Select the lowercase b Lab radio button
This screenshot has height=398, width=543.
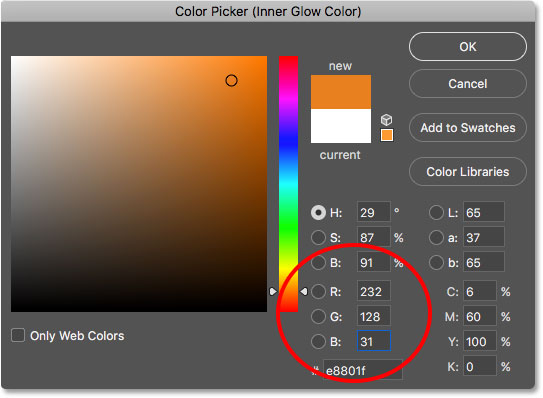[436, 263]
